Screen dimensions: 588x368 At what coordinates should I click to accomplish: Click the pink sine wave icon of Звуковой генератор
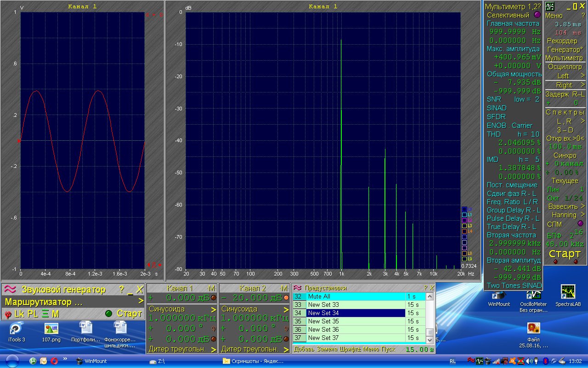[x=11, y=289]
